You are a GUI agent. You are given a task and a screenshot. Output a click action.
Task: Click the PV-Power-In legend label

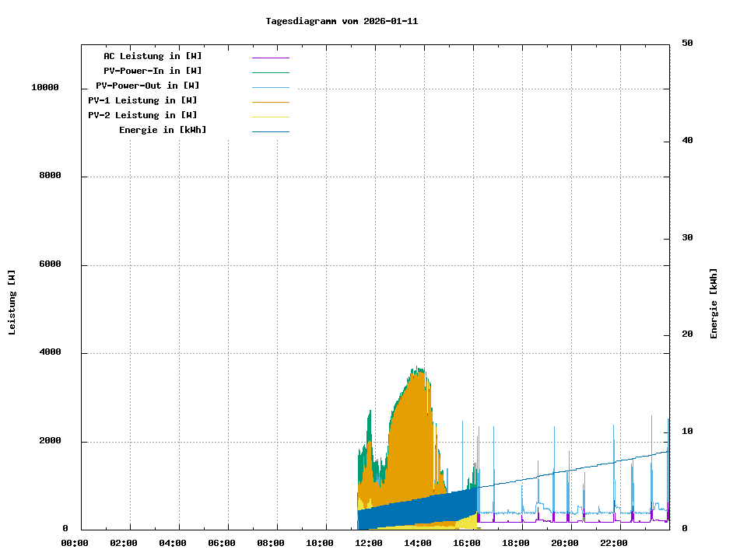153,71
